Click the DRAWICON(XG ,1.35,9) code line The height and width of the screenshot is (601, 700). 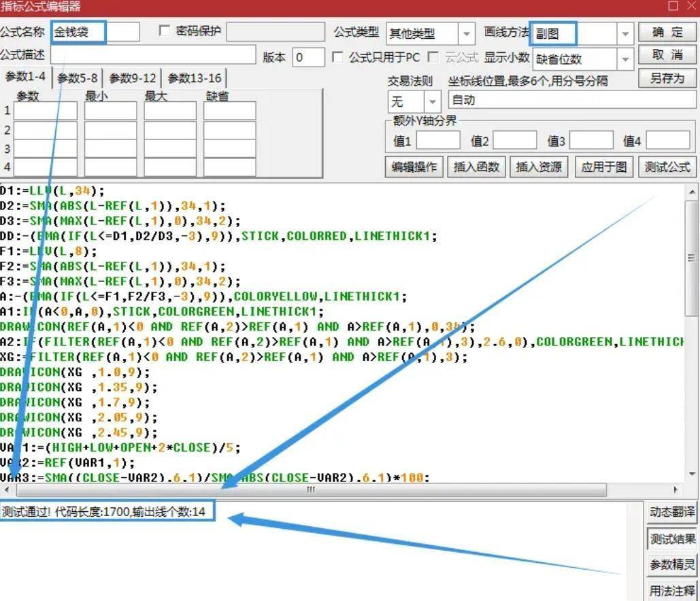click(x=79, y=388)
